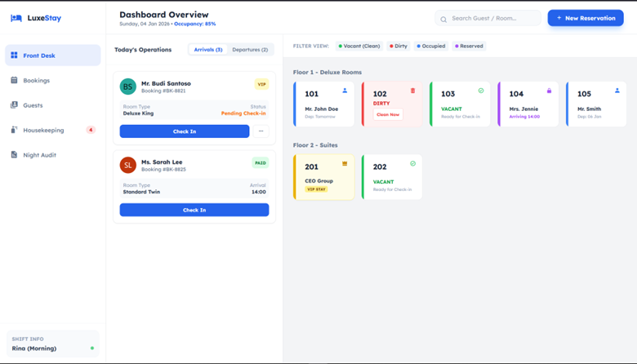Open Housekeeping in the sidebar
Image resolution: width=637 pixels, height=364 pixels.
[43, 130]
